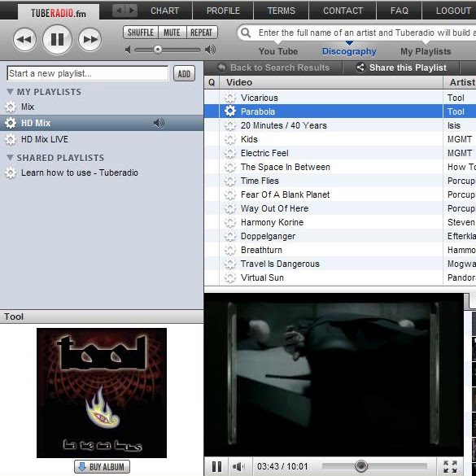The height and width of the screenshot is (476, 476).
Task: Click the previous track rewind button
Action: [24, 40]
